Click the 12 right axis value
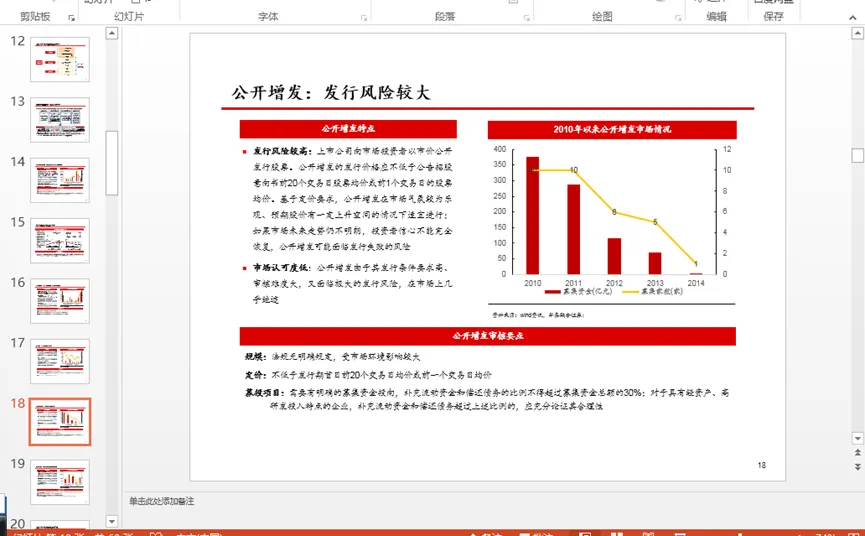865x536 pixels. tap(727, 149)
